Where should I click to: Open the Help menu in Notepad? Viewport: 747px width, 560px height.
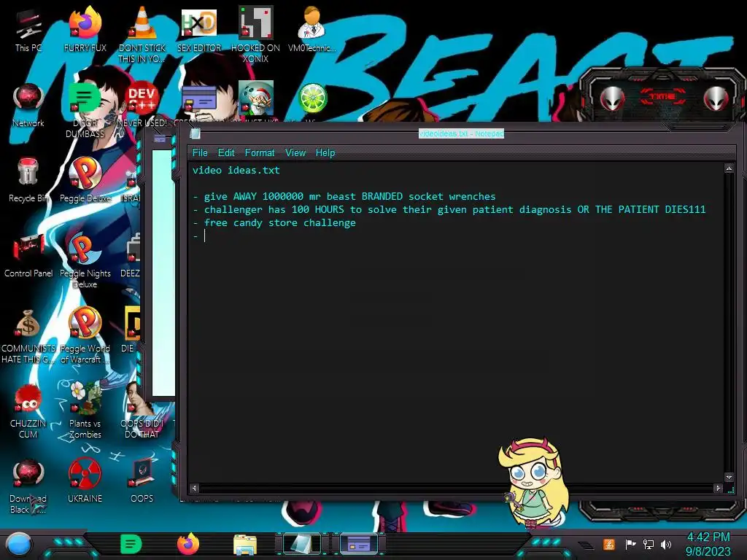click(325, 153)
